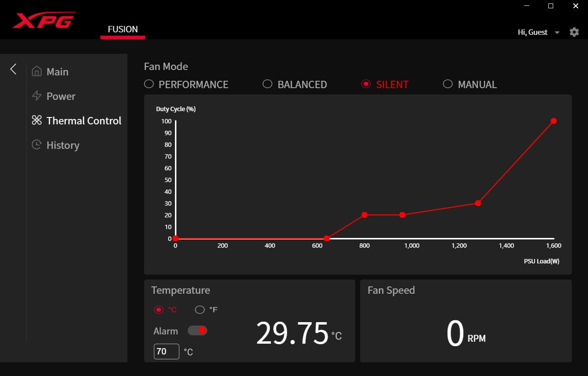Click the curve point at 640 W
The height and width of the screenshot is (376, 588).
coord(327,238)
